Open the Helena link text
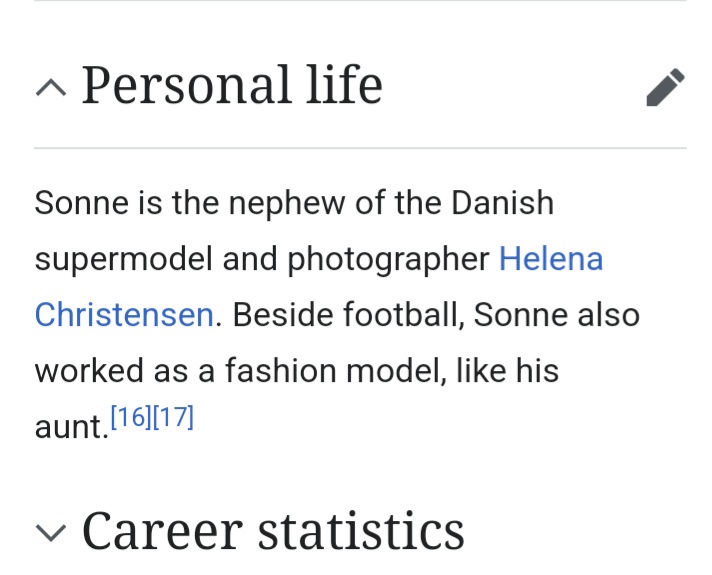The image size is (712, 575). (x=550, y=259)
